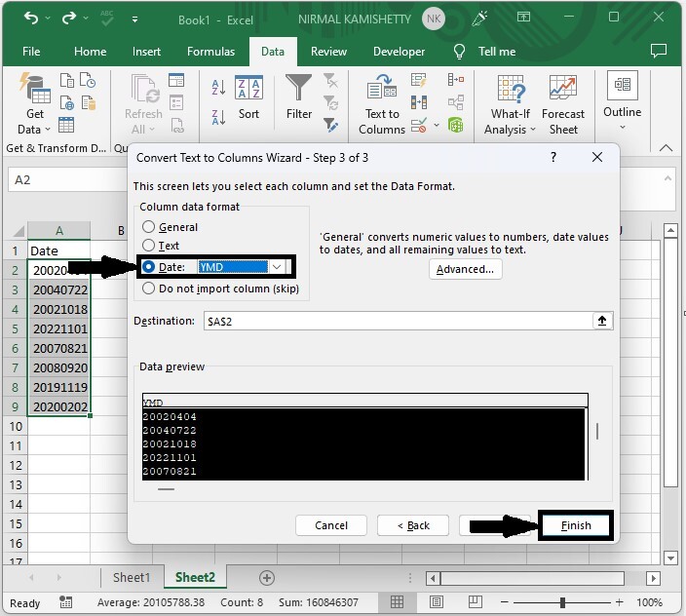Switch to Page Layout view icon
686x616 pixels.
[x=437, y=602]
